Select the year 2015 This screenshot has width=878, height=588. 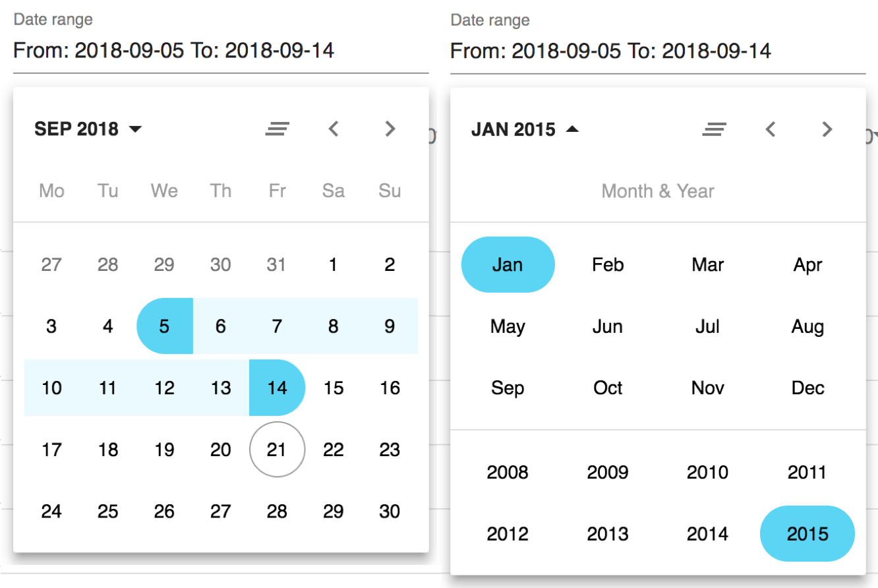(x=807, y=534)
